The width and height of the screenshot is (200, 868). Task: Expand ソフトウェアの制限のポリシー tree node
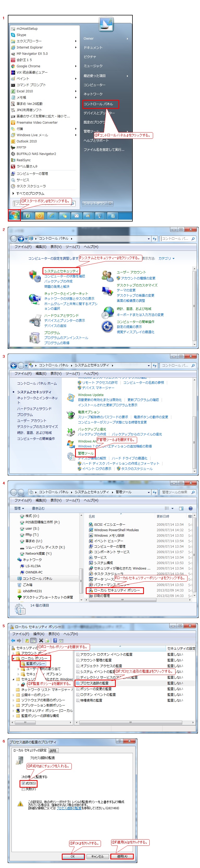pos(14,700)
